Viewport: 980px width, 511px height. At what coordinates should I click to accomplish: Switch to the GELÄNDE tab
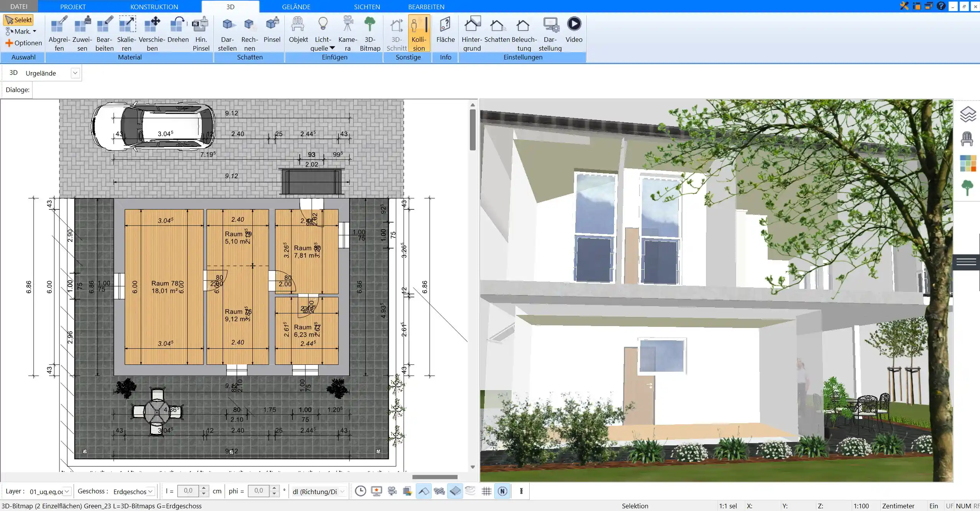click(296, 7)
